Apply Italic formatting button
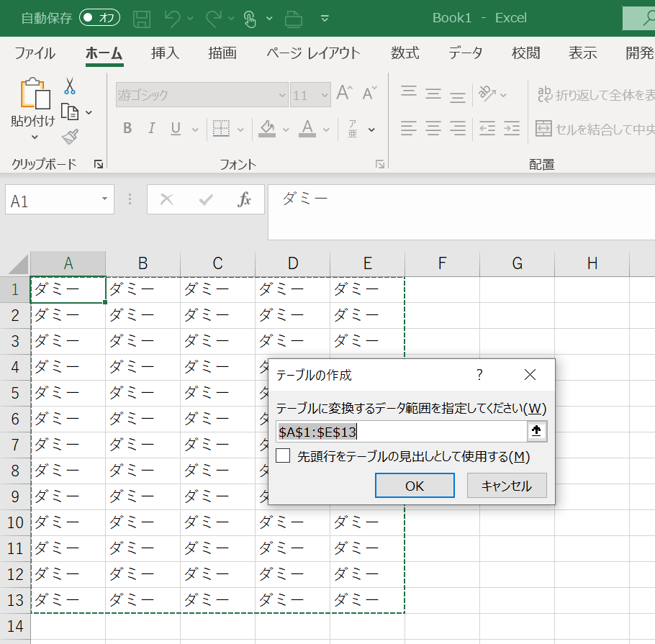Viewport: 655px width, 644px height. pos(151,129)
